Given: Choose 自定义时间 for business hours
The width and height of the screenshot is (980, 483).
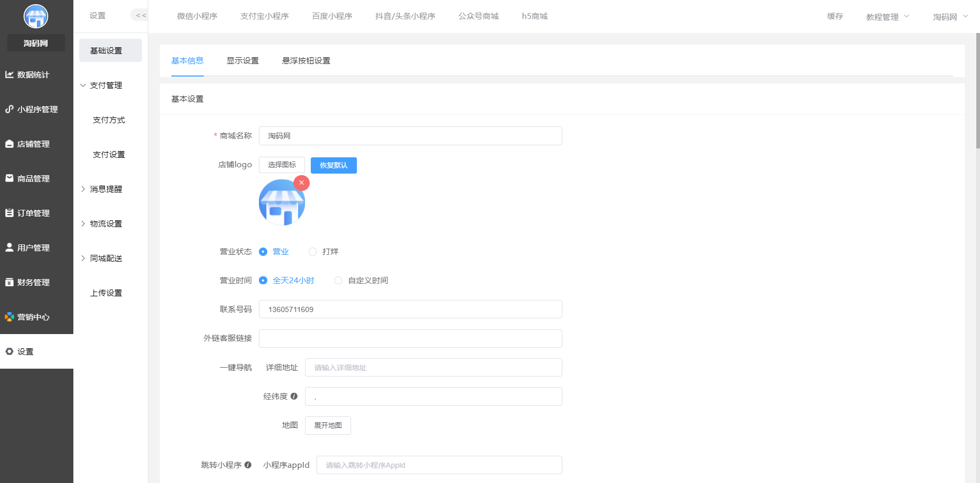Looking at the screenshot, I should [338, 280].
